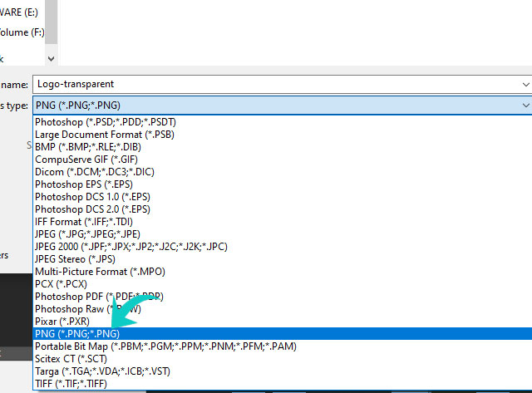
Task: Select TIFF (*.TIF;*.TIFF) format
Action: tap(283, 384)
